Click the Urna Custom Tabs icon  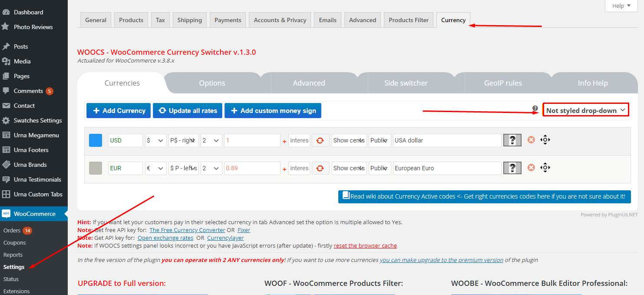point(6,194)
